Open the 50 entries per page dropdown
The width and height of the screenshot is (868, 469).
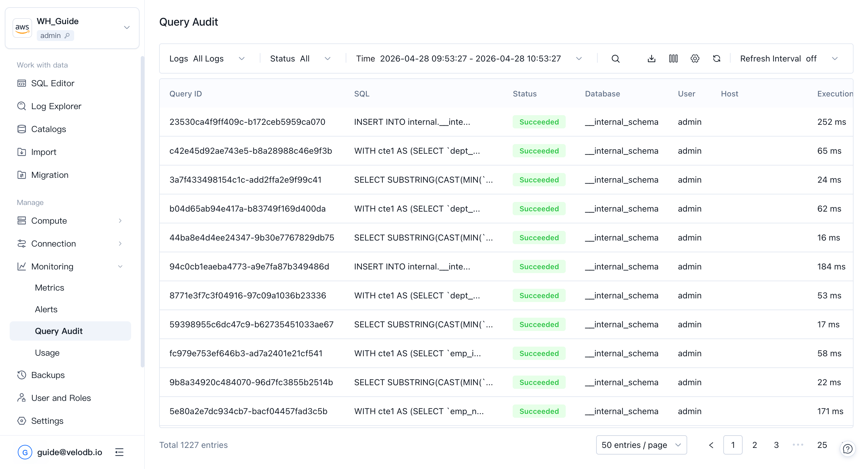click(x=641, y=445)
